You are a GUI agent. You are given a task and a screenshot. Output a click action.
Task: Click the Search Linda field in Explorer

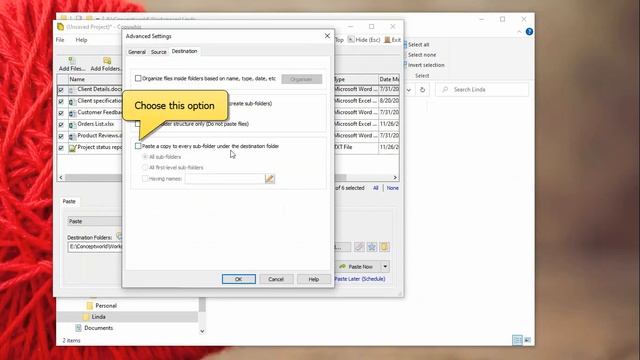(482, 89)
